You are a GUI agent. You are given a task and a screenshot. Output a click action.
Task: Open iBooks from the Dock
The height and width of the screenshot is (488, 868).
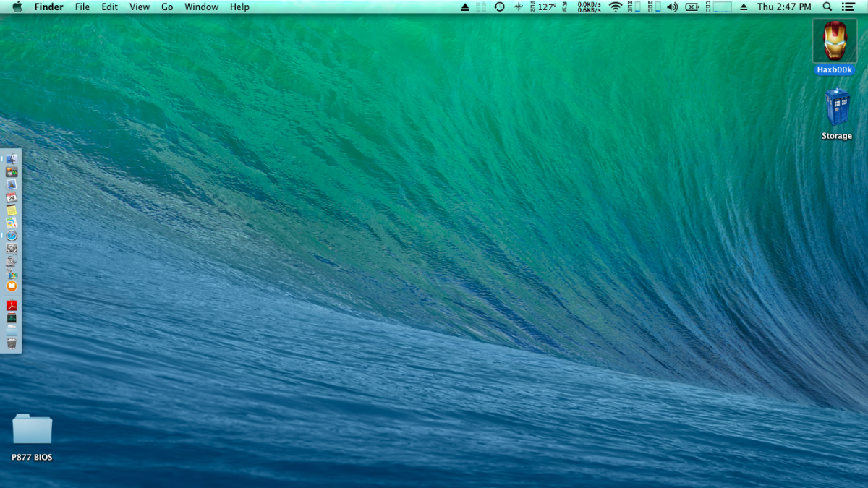pos(12,286)
